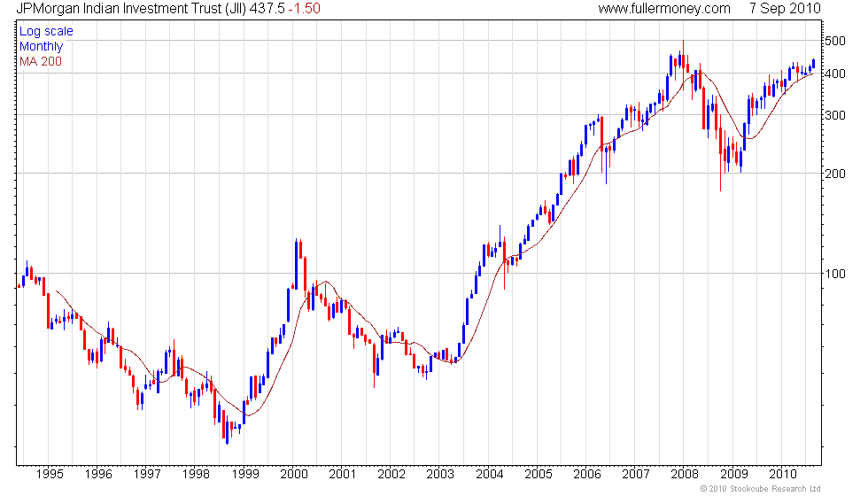
Task: Click the 100 price axis label
Action: click(x=835, y=274)
